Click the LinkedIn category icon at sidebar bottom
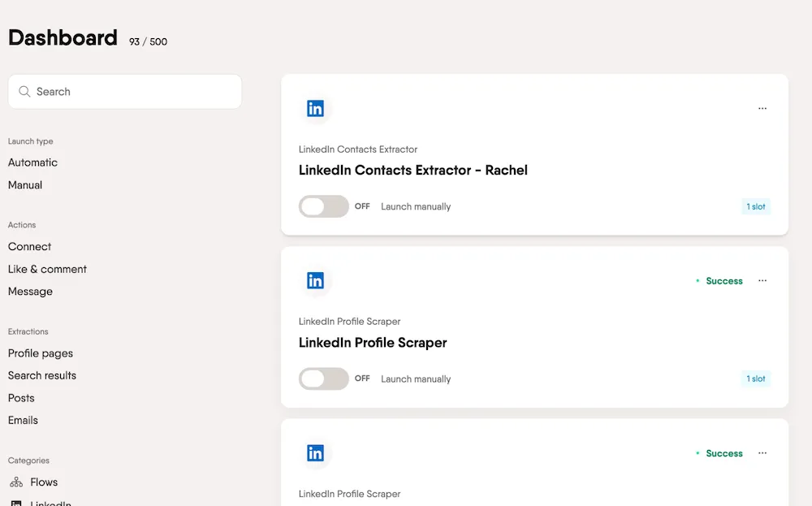The width and height of the screenshot is (812, 506). click(x=15, y=502)
